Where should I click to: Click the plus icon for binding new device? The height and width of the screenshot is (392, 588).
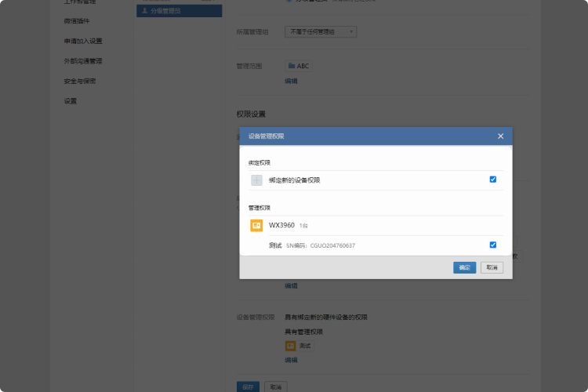[256, 180]
